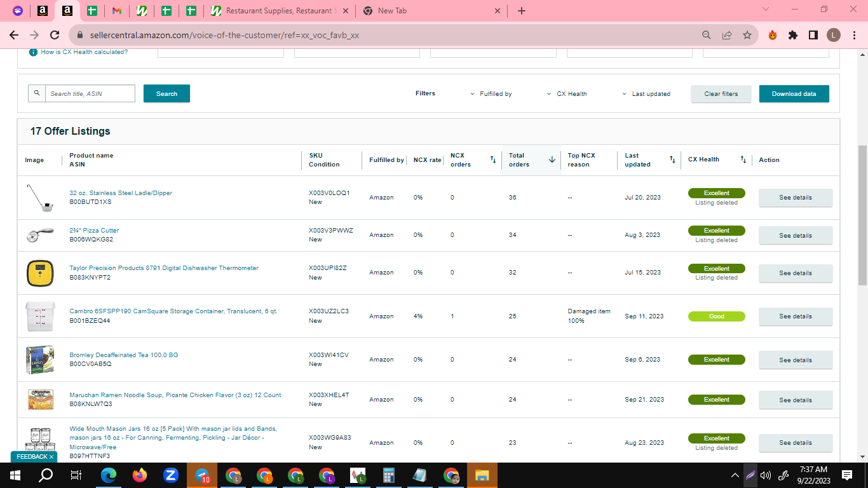Open the Taylor Precision Products thermometer link
Screen dimensions: 868x488
164,268
